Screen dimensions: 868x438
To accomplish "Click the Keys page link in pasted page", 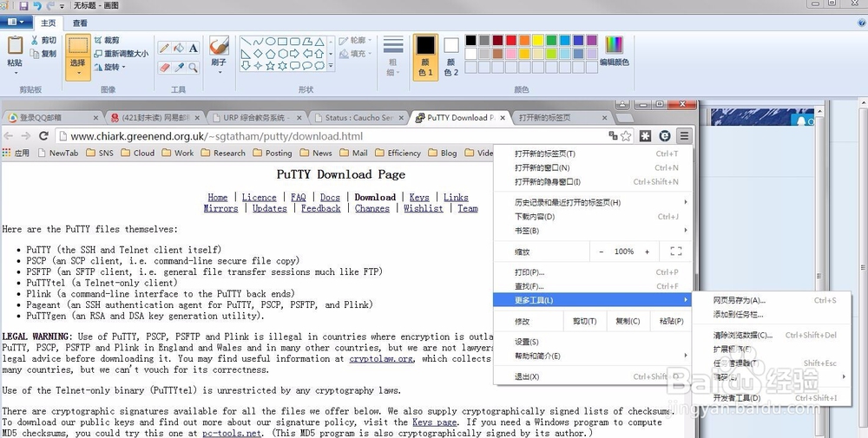I will pyautogui.click(x=435, y=422).
